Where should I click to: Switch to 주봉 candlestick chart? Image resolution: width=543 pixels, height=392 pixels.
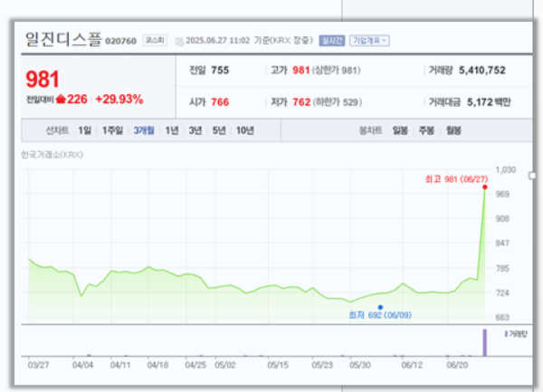pos(426,130)
